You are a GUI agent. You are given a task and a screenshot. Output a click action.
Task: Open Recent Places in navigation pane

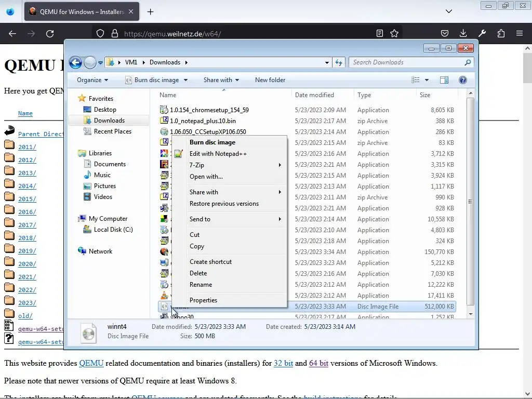click(112, 131)
